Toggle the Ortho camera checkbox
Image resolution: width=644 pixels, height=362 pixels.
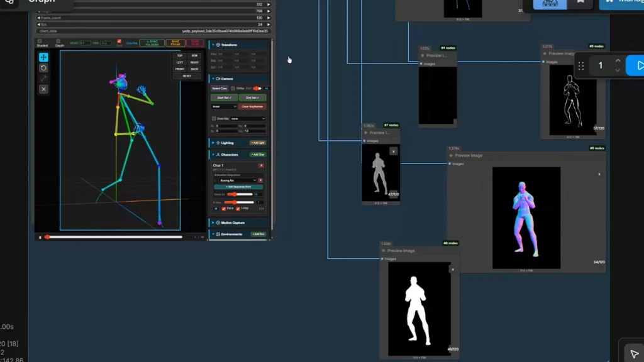233,88
